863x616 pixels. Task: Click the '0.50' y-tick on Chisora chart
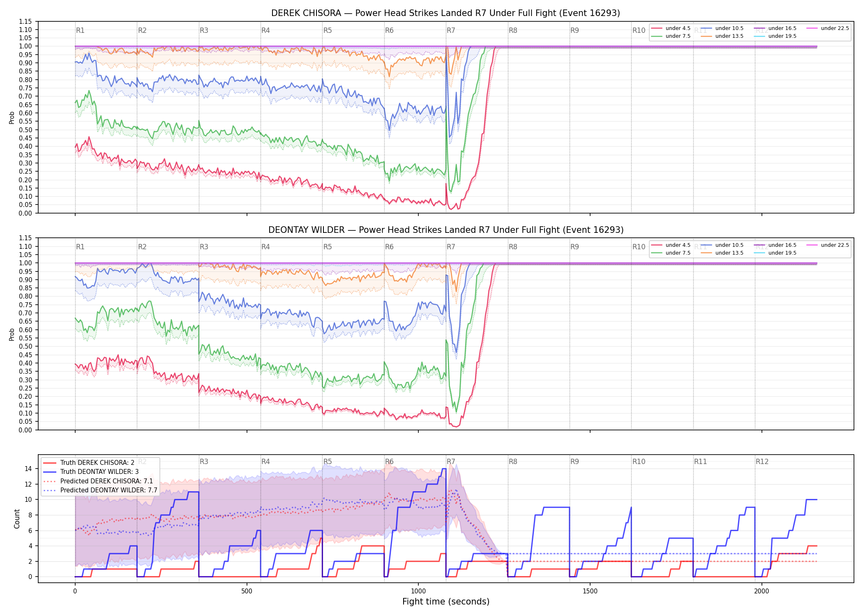pos(25,130)
